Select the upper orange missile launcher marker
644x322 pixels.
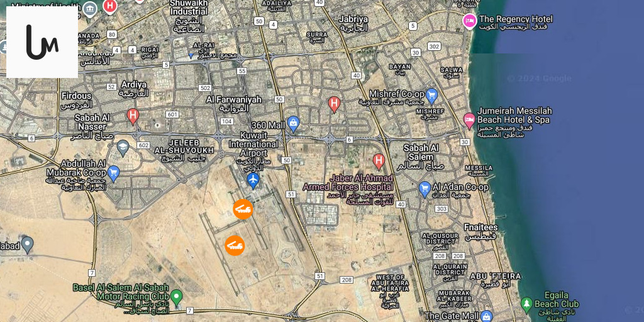click(x=243, y=209)
